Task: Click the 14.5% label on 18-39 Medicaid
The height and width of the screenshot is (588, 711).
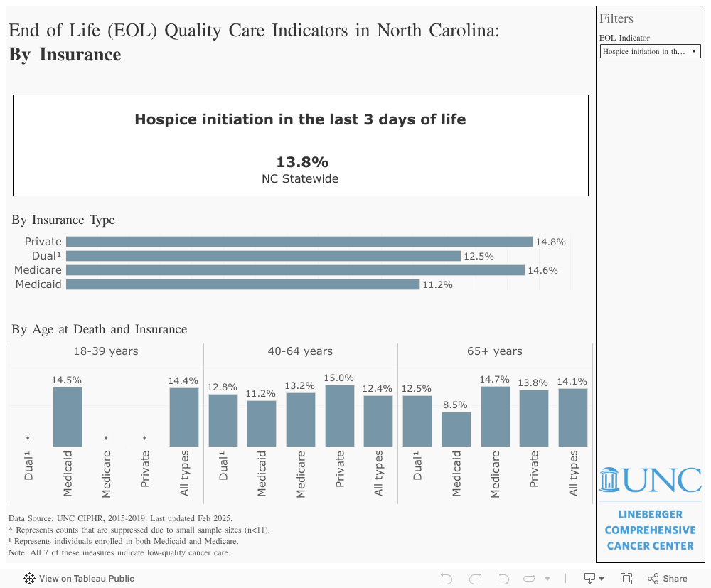Action: coord(67,380)
